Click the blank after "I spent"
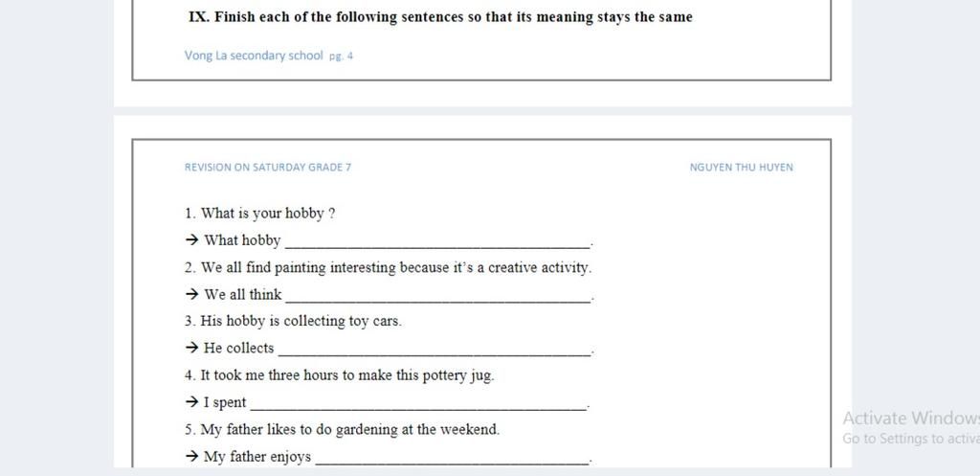This screenshot has width=980, height=476. tap(419, 403)
